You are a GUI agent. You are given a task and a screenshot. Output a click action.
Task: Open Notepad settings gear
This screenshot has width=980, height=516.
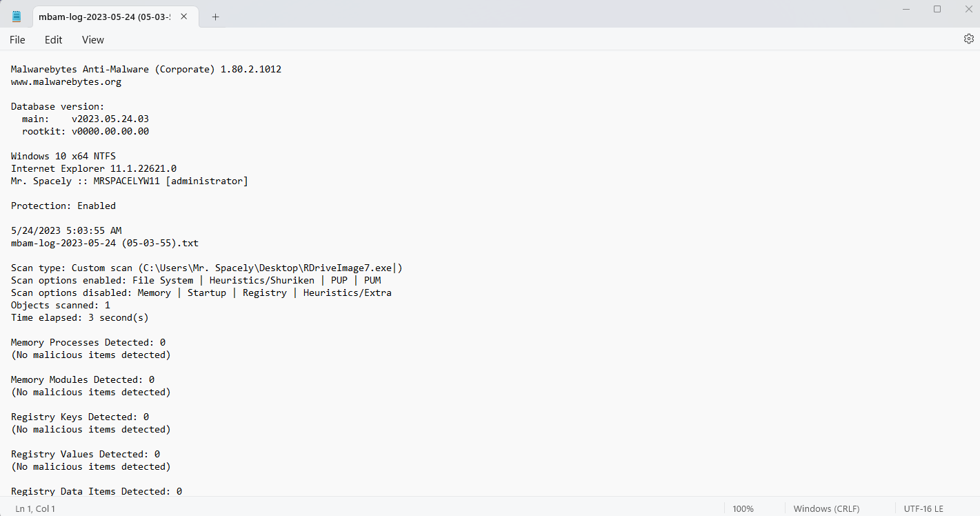click(968, 39)
